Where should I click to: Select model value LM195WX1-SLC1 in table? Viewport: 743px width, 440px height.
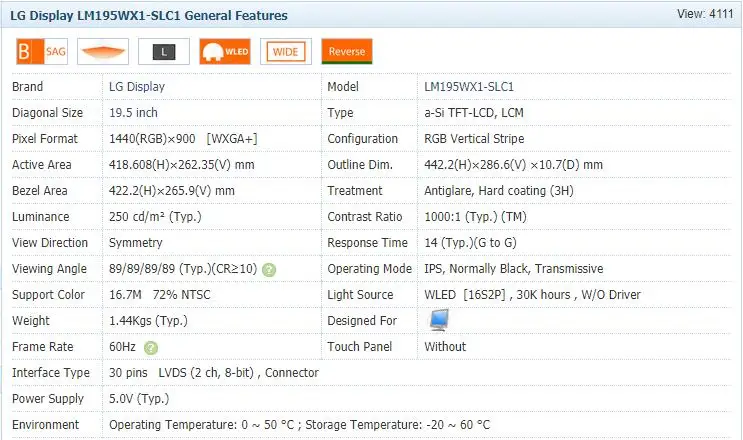469,87
